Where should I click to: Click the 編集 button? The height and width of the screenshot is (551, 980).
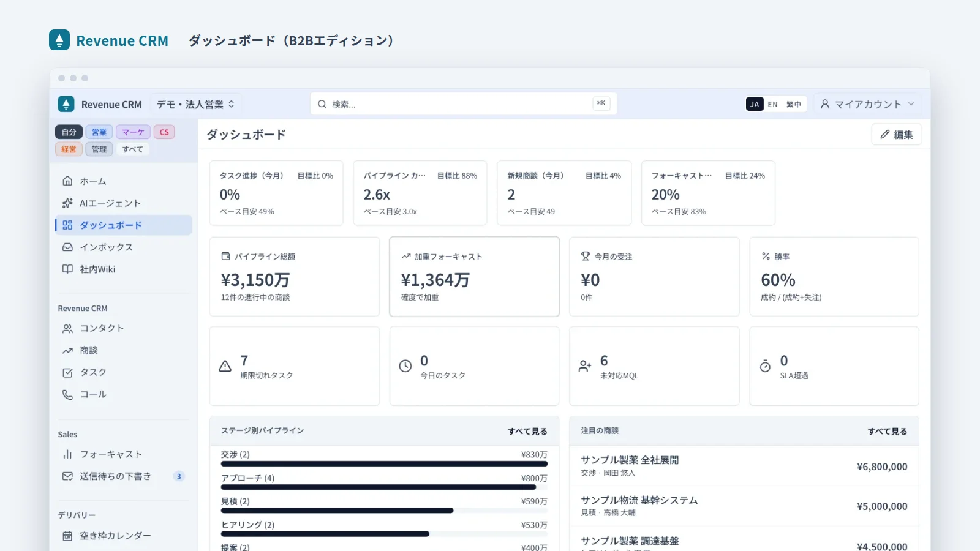(x=897, y=135)
